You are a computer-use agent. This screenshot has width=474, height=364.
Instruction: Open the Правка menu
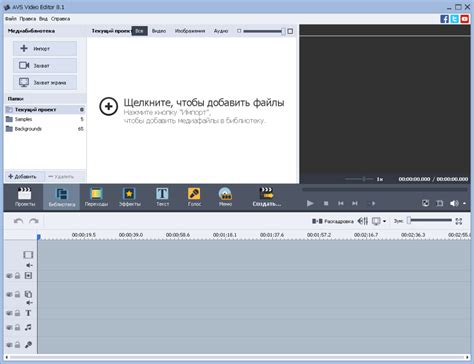(28, 19)
